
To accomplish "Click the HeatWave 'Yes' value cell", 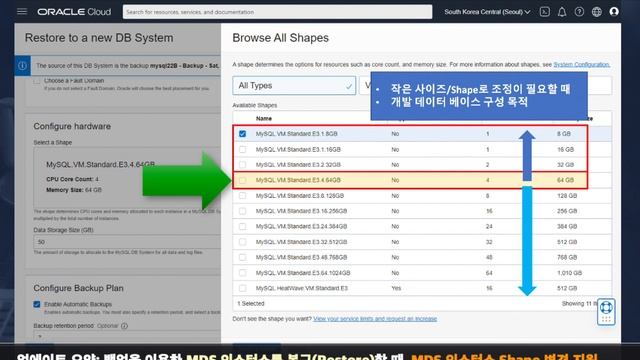I will point(396,288).
